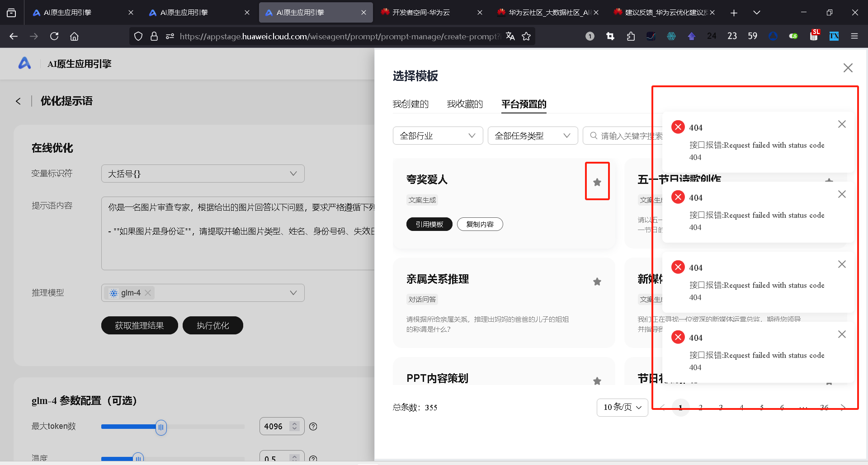Adjust the 温度 slider handle
The width and height of the screenshot is (868, 465).
point(138,458)
